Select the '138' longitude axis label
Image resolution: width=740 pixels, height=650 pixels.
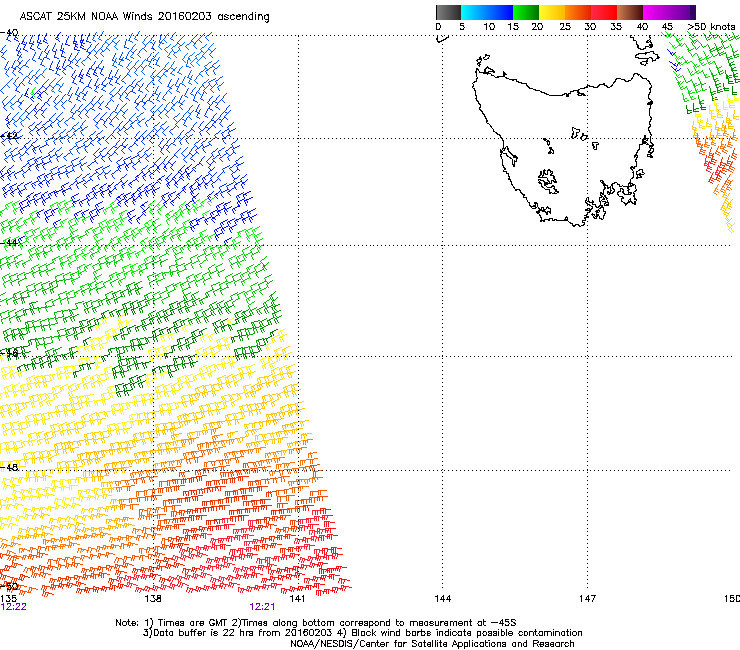[x=153, y=599]
